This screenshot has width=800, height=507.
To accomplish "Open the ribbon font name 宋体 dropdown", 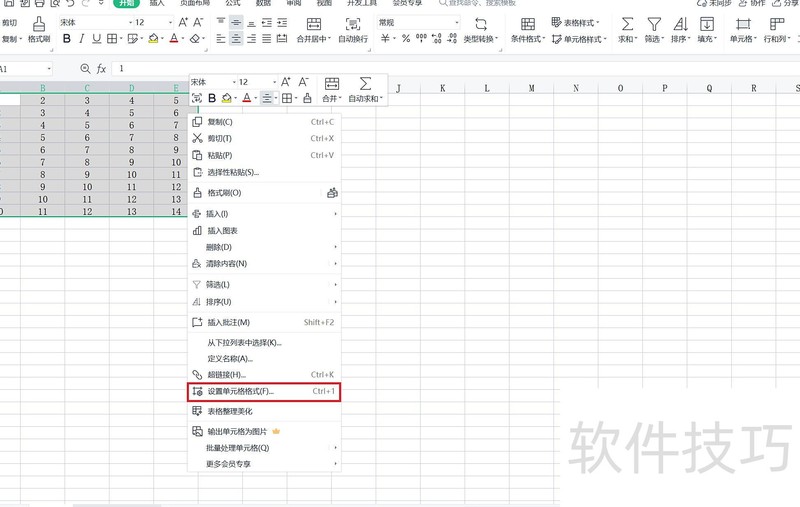I will pyautogui.click(x=130, y=22).
